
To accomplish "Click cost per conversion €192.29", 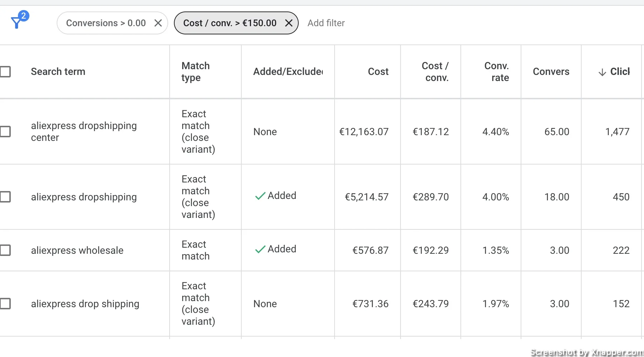I will tap(431, 250).
